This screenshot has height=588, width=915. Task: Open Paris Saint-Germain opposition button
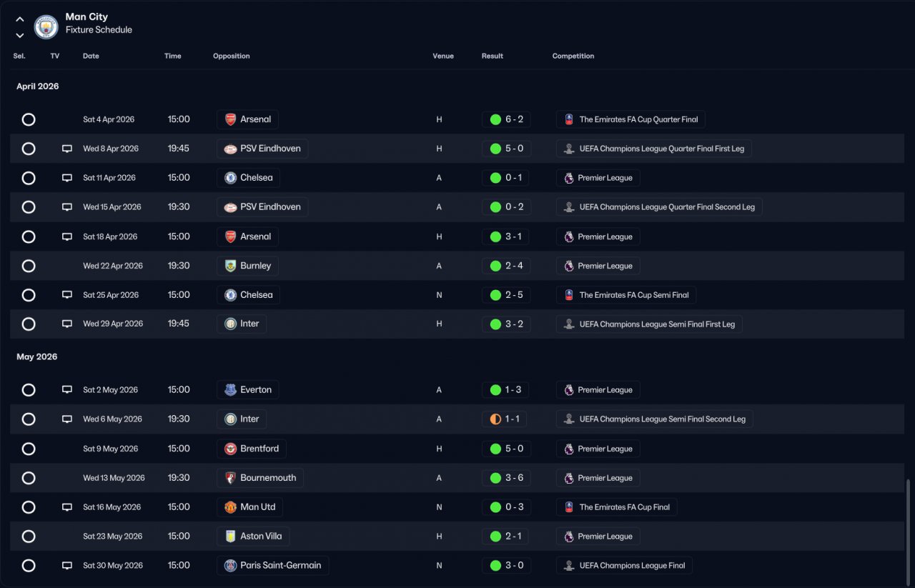pos(273,566)
